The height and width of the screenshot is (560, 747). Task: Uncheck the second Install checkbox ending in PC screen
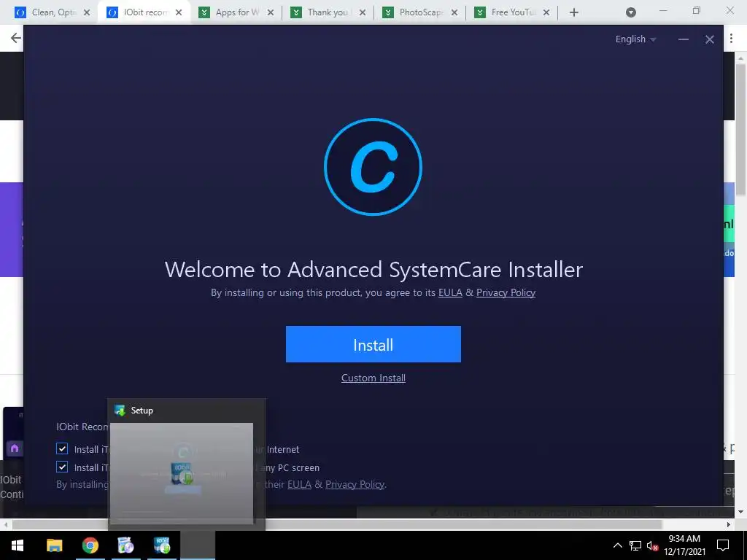click(62, 467)
